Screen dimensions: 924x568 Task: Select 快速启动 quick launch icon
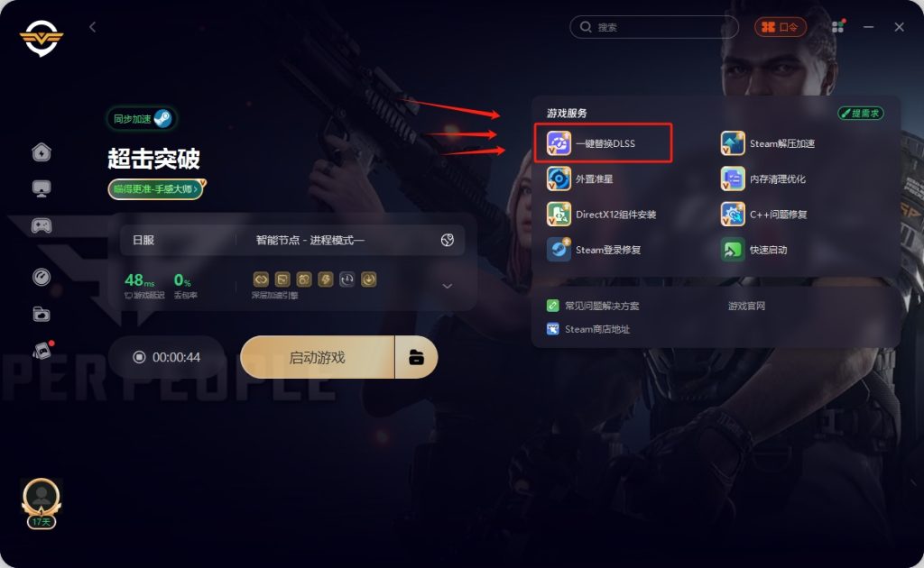coord(733,250)
